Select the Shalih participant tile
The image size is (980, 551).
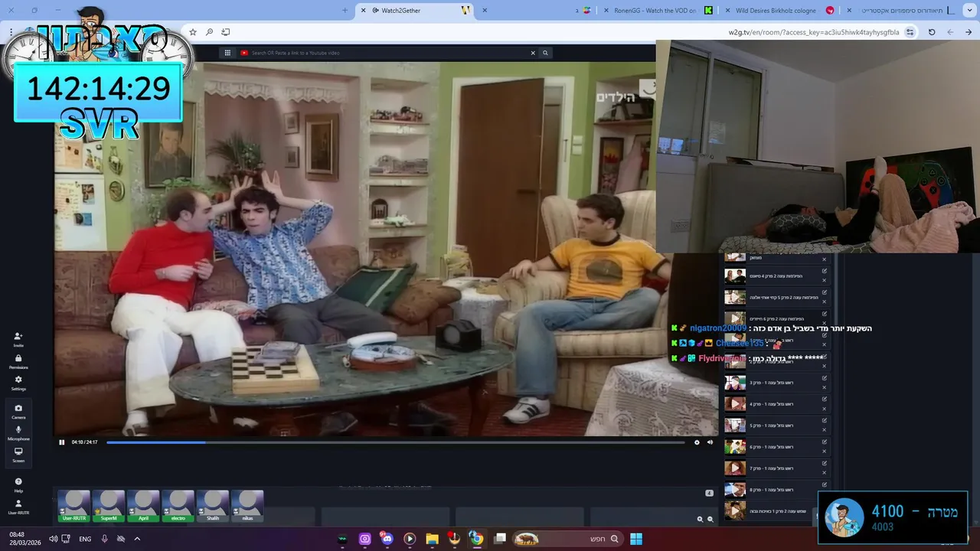click(212, 506)
